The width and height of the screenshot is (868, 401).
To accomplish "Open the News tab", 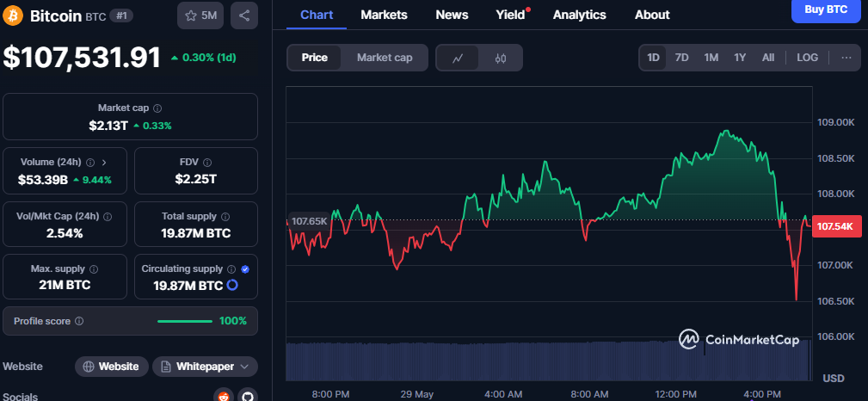I will click(x=452, y=15).
